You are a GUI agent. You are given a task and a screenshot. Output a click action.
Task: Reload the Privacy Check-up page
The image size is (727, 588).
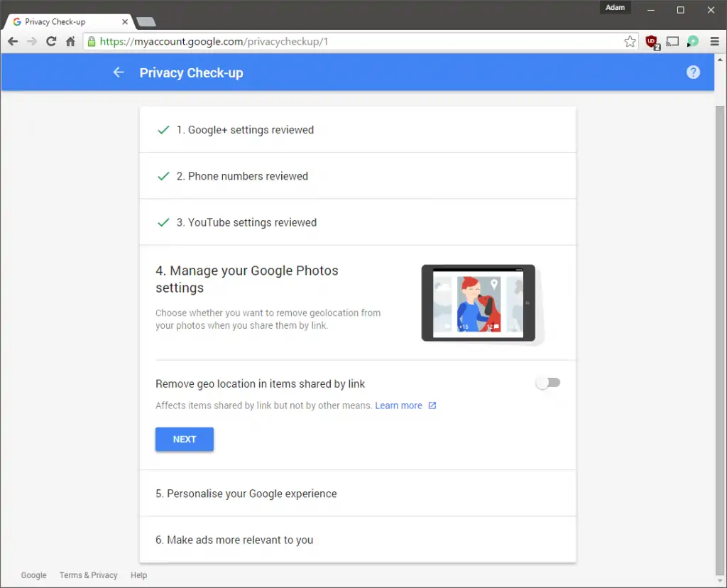coord(51,42)
